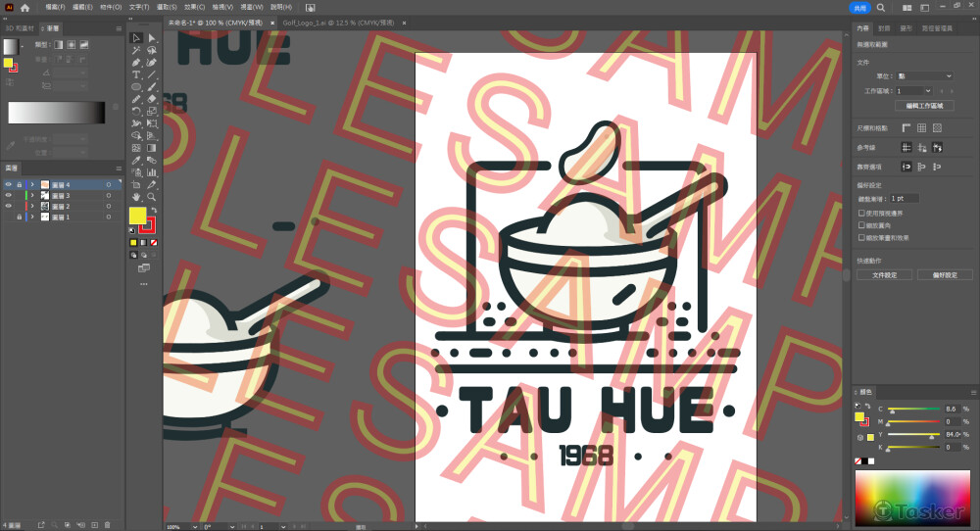Click the yellow fill swatch in the toolbar
Screen dimensions: 980x531
pyautogui.click(x=137, y=215)
